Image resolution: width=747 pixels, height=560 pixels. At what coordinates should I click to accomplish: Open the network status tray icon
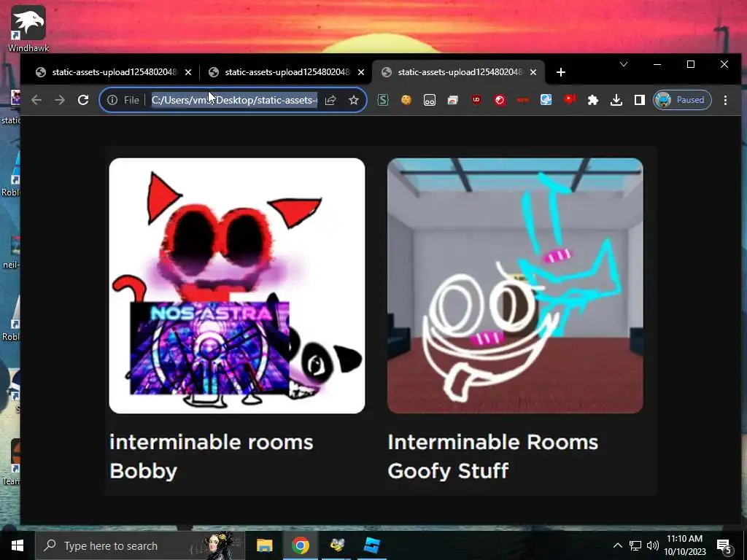point(635,545)
